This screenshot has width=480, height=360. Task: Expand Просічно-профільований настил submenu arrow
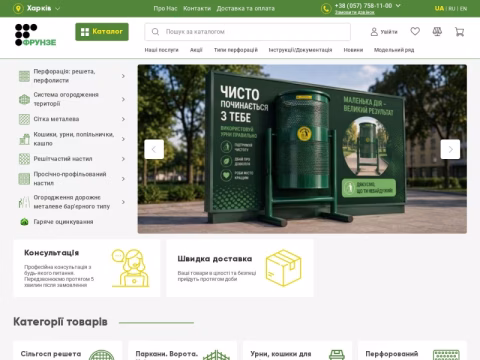coord(123,179)
